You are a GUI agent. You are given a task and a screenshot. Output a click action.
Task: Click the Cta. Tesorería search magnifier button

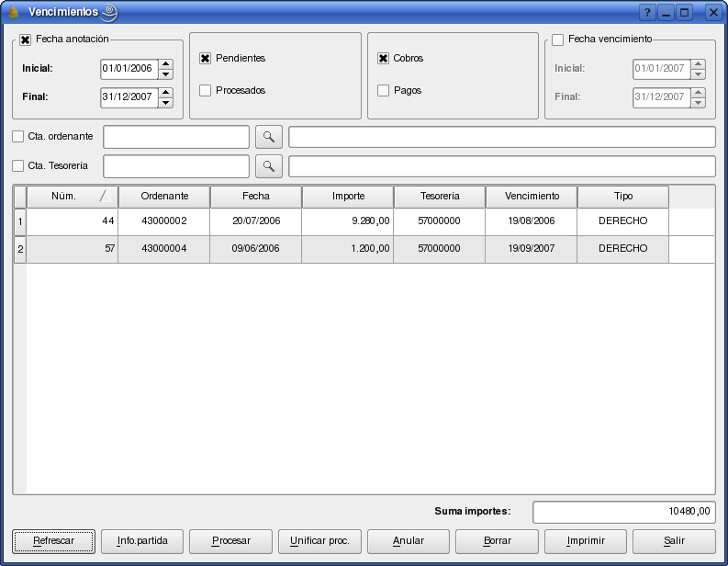(269, 166)
